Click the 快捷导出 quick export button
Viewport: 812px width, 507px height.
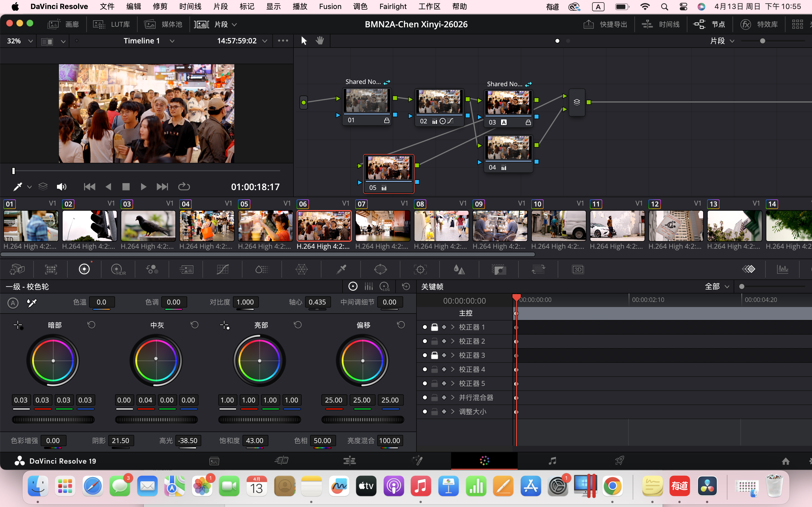(606, 24)
